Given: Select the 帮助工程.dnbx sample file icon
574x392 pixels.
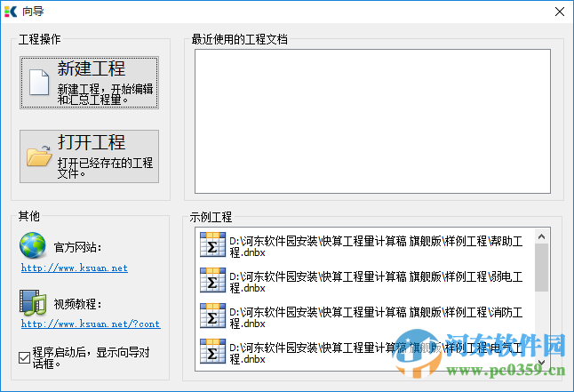Looking at the screenshot, I should point(212,244).
